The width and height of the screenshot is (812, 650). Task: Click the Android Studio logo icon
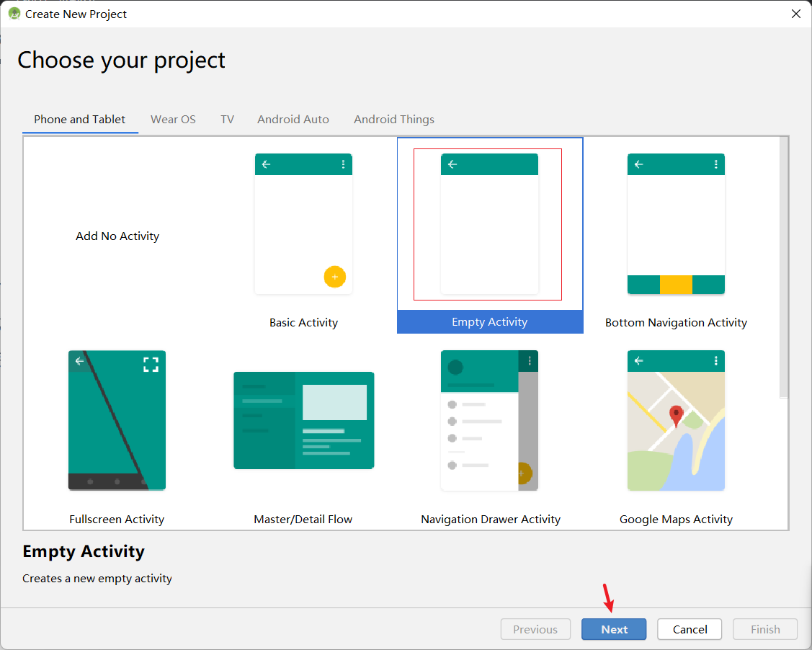click(x=14, y=13)
